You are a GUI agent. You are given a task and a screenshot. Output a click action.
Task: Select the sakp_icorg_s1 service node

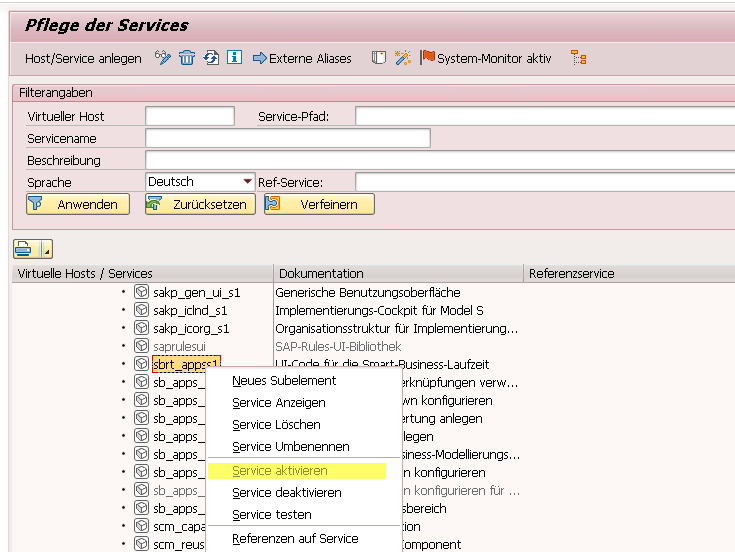point(191,328)
